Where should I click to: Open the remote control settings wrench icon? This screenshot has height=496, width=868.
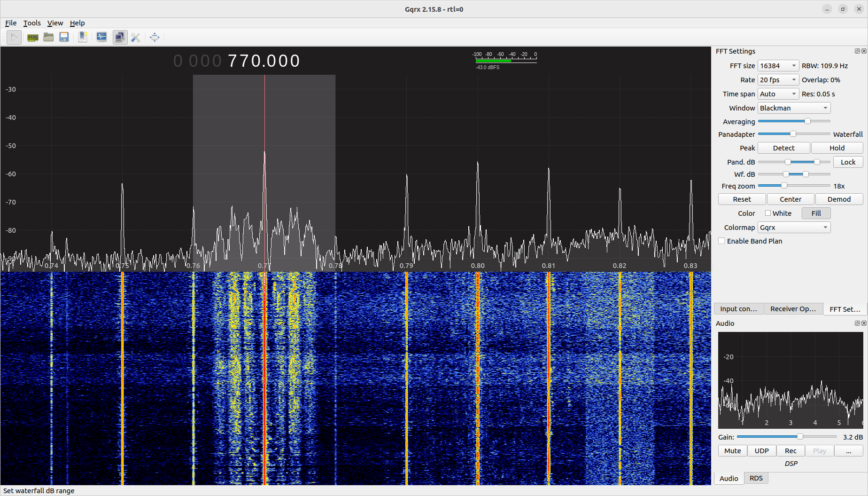tap(136, 37)
